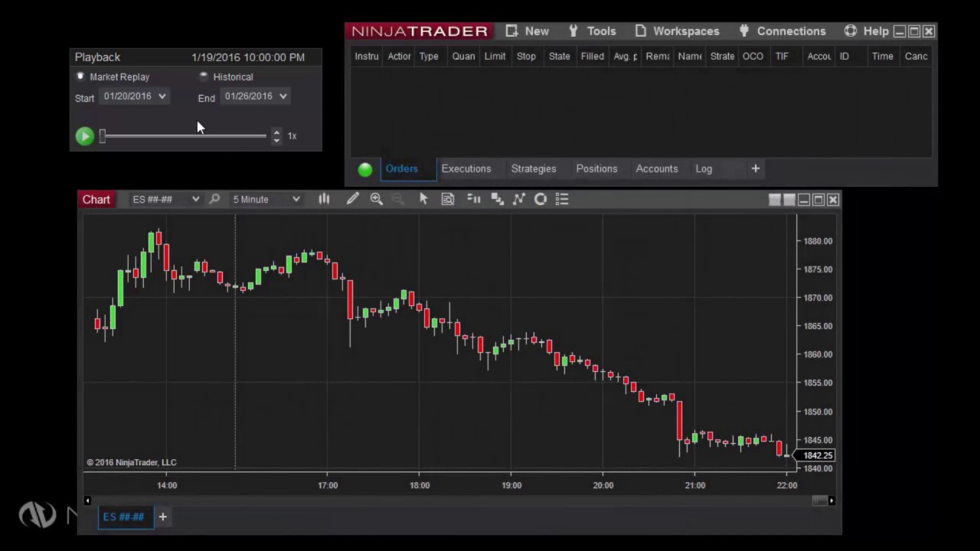Select the Historical radio button

(203, 77)
